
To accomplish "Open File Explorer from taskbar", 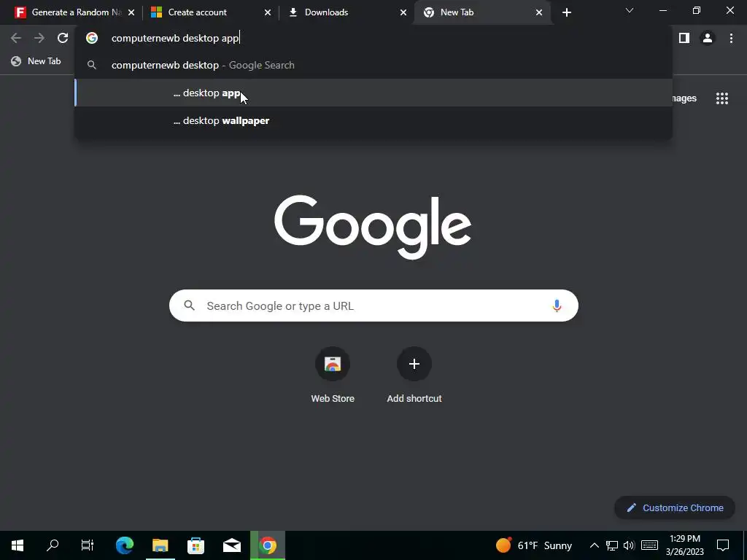I will [x=160, y=545].
